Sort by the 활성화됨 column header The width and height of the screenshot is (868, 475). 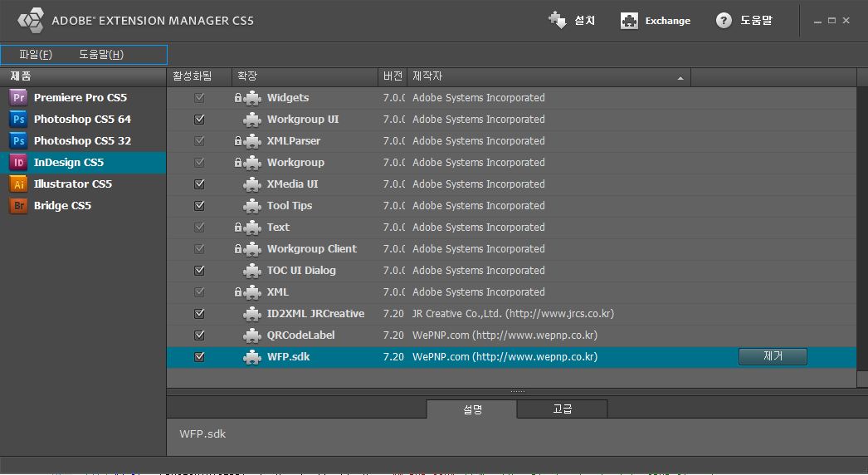click(198, 76)
